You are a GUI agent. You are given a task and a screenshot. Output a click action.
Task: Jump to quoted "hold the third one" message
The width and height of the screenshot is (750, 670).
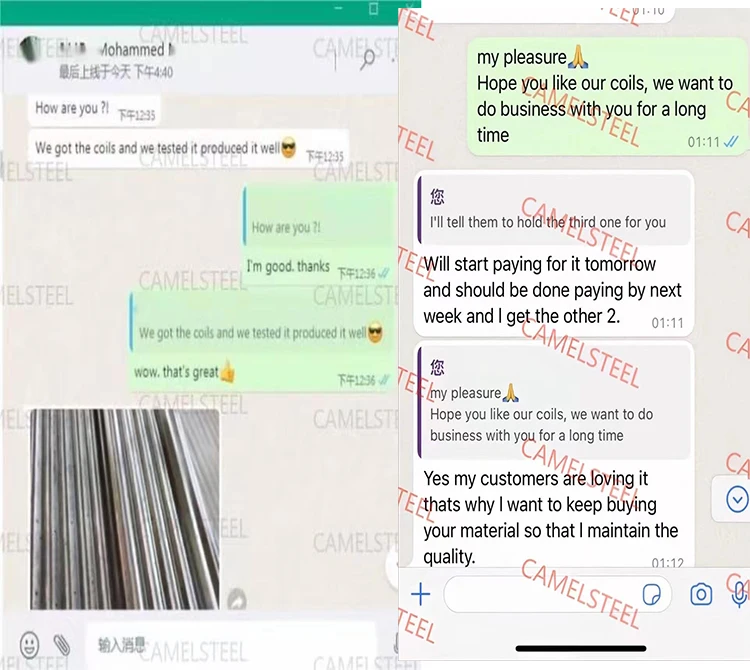pos(555,211)
